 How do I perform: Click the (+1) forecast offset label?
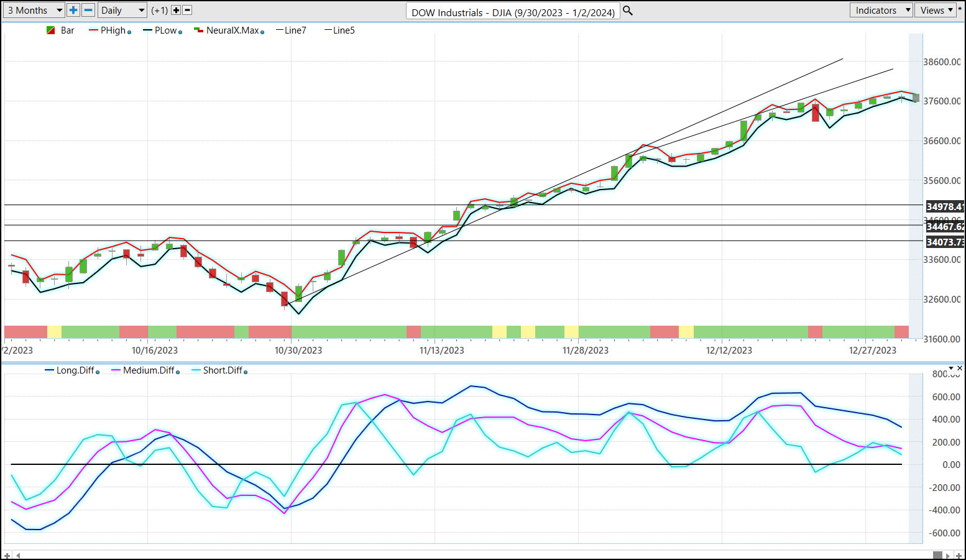160,11
